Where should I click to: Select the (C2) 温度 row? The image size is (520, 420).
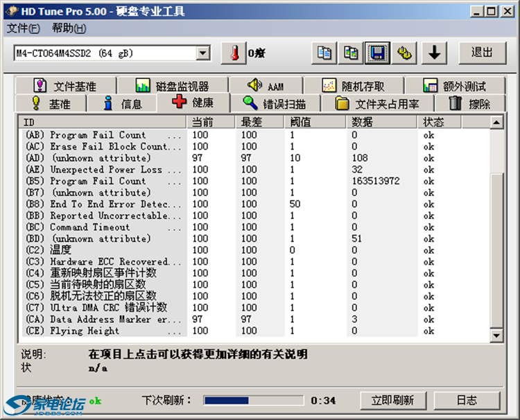[x=254, y=250]
